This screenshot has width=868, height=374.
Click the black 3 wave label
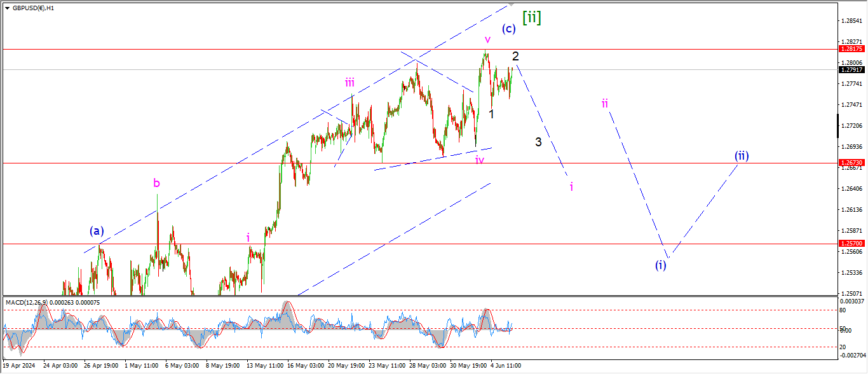[x=538, y=142]
